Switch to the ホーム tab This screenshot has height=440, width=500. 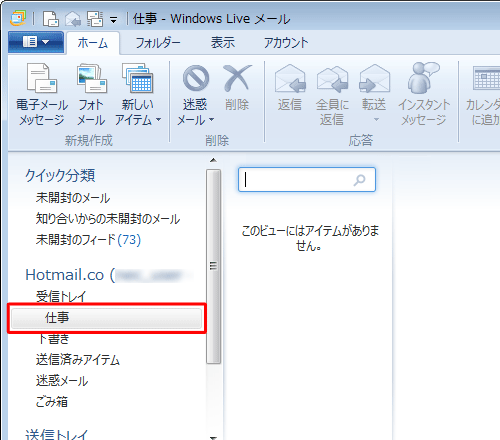click(93, 43)
